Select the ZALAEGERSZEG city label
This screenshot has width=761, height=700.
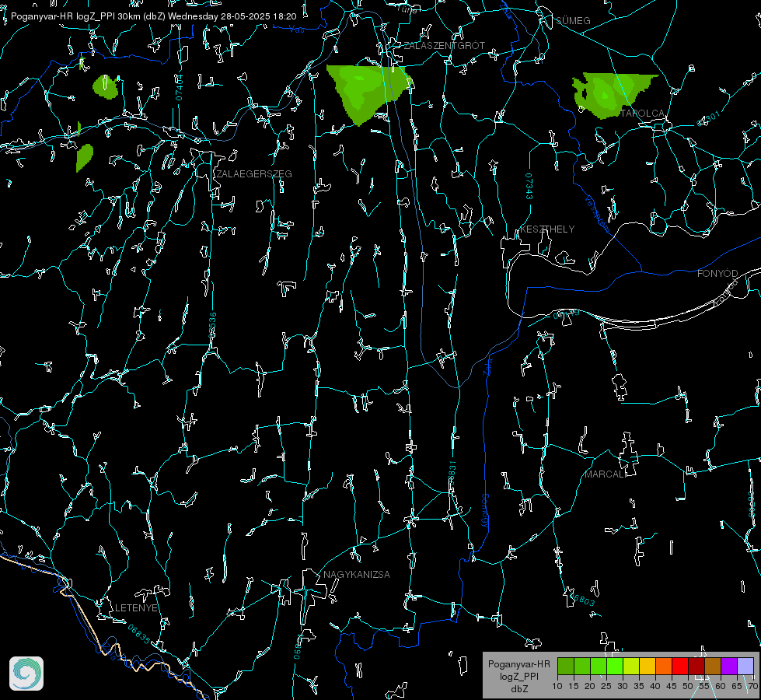click(x=254, y=174)
